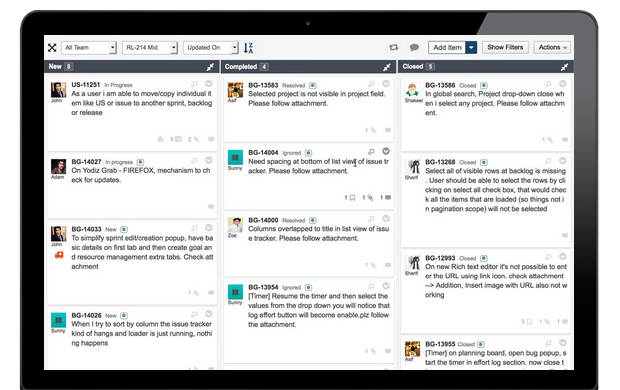Click the red truck icon under John on BG-14033
This screenshot has width=620, height=390.
click(59, 256)
